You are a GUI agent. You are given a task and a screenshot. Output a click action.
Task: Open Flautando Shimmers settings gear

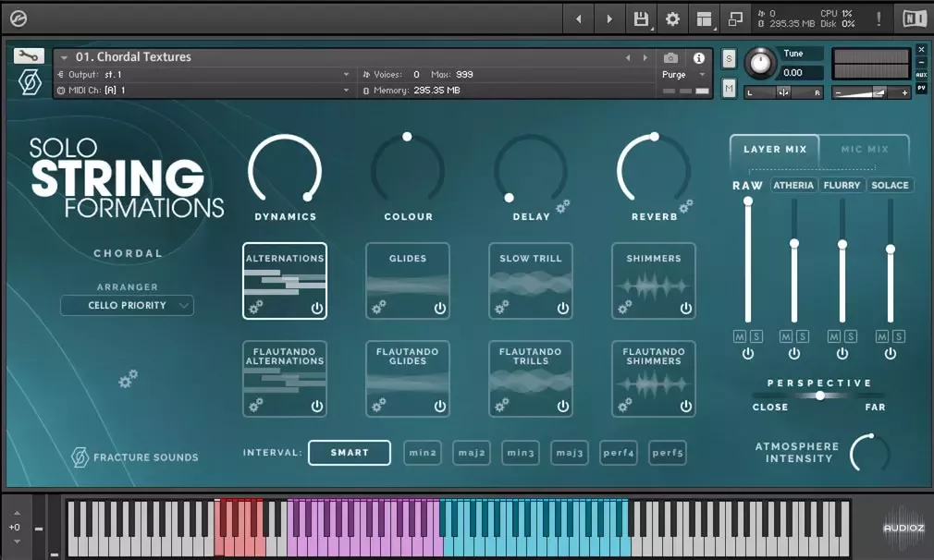pos(624,406)
